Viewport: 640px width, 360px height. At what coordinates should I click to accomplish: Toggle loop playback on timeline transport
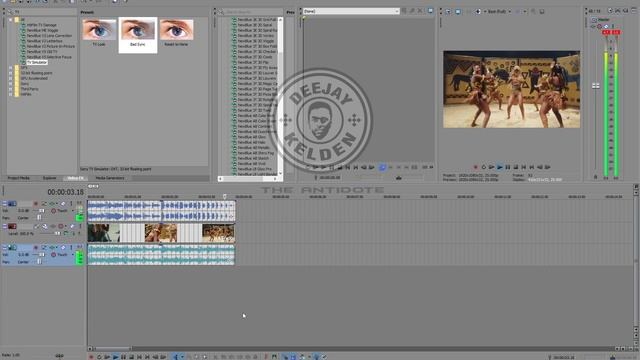pos(99,357)
